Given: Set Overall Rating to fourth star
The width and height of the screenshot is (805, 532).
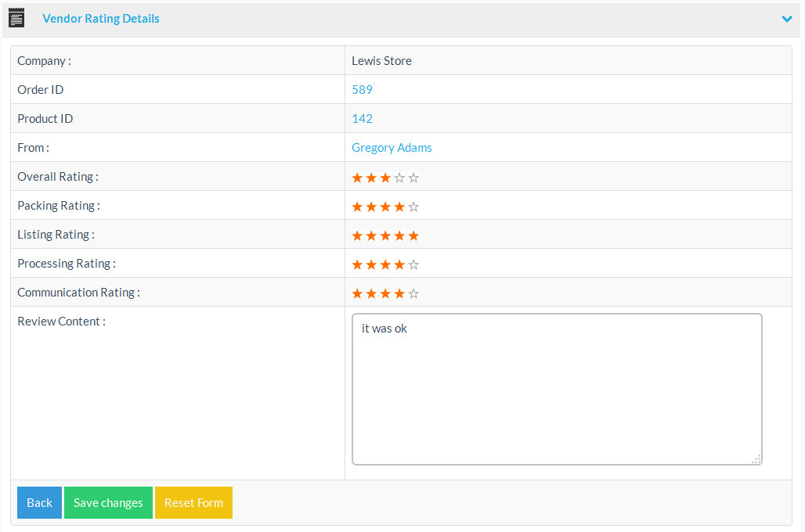Looking at the screenshot, I should point(399,178).
